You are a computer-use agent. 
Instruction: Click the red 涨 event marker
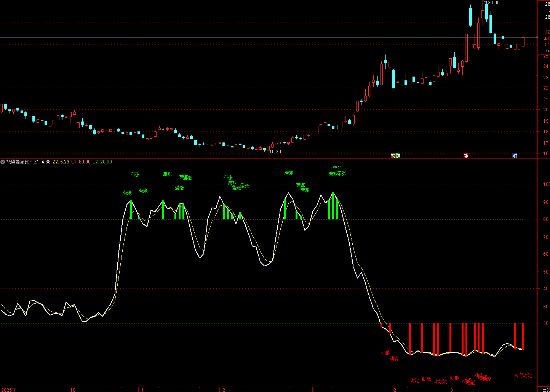tap(466, 155)
